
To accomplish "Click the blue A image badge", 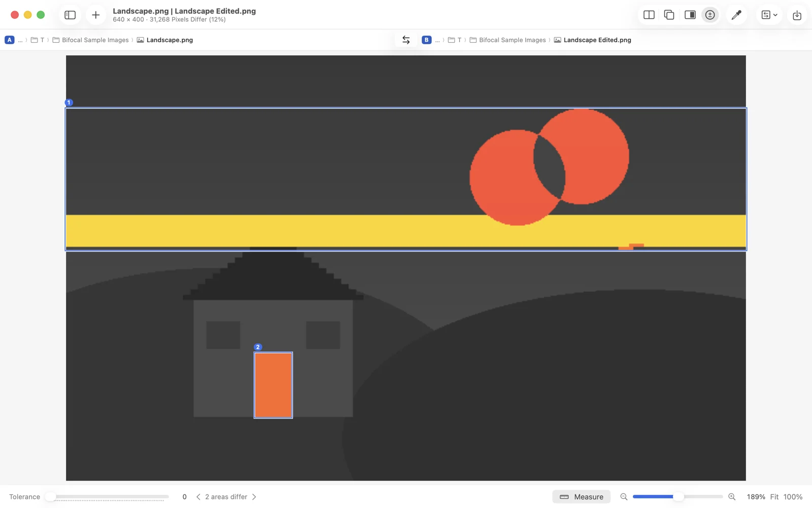I will [9, 40].
